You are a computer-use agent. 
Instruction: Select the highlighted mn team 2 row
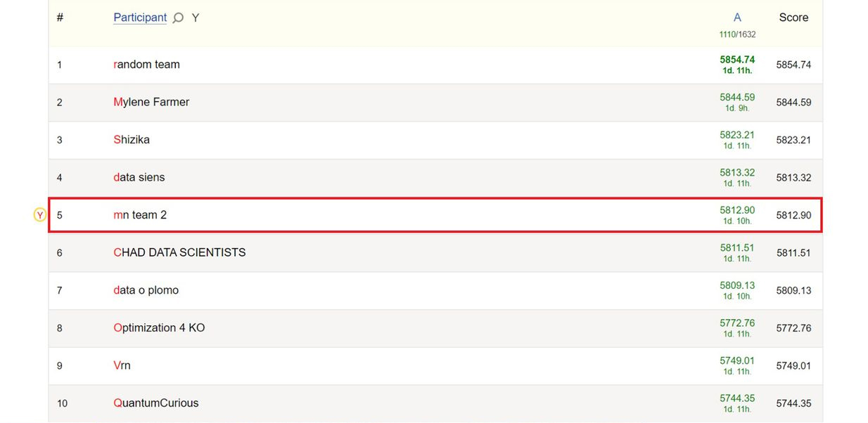435,215
